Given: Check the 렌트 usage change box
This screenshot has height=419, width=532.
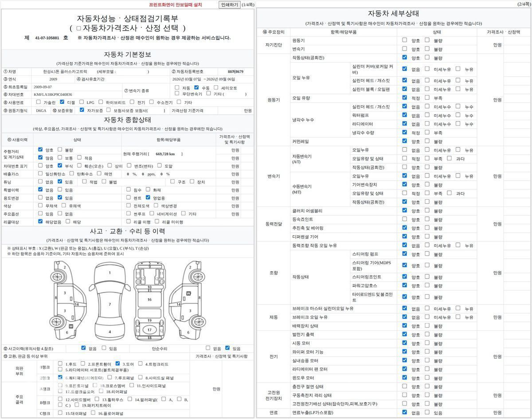Looking at the screenshot, I should 129,198.
